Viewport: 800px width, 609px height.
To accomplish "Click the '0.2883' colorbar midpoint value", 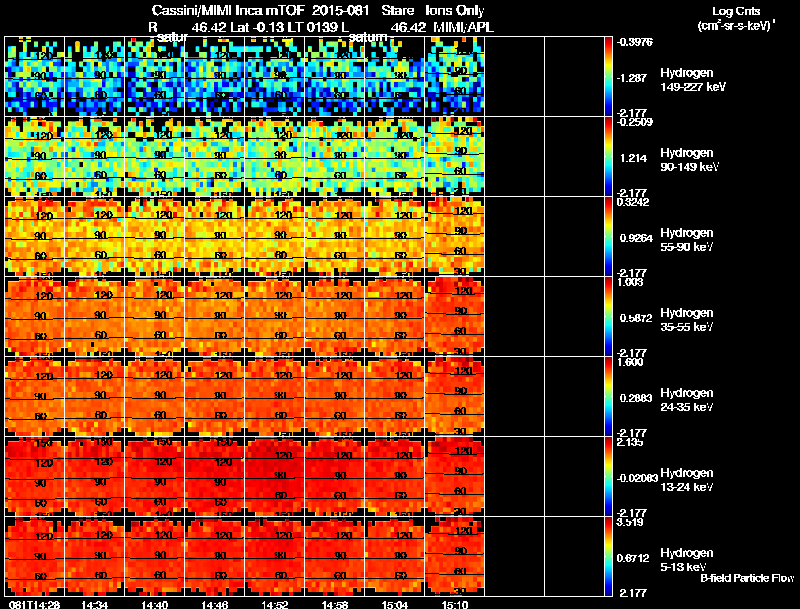I will [636, 398].
